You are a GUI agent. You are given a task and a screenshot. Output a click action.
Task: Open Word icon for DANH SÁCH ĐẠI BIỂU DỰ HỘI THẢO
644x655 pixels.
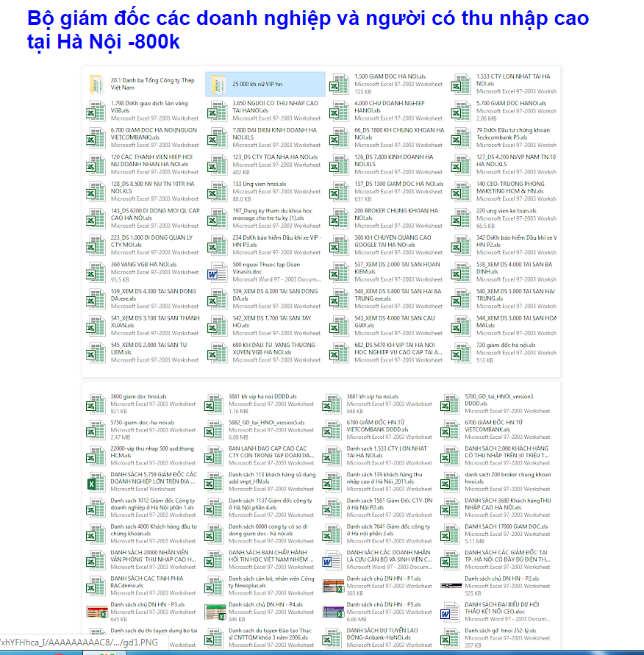[x=450, y=612]
